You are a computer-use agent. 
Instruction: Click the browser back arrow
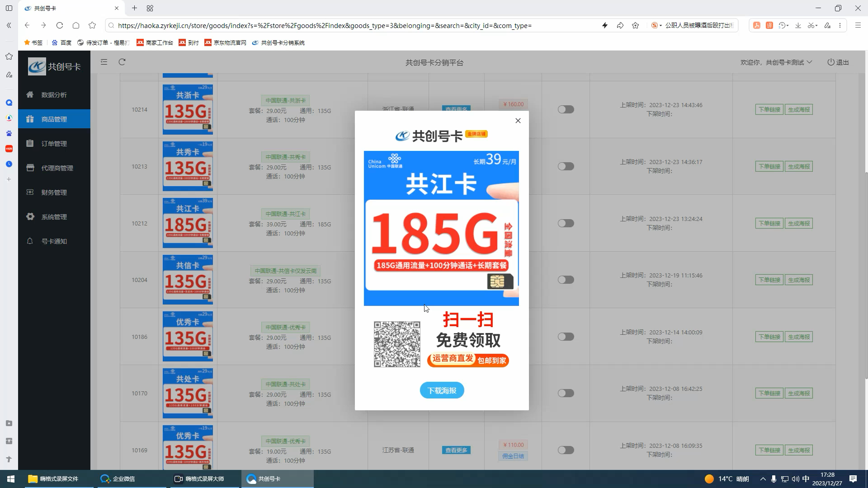point(27,25)
